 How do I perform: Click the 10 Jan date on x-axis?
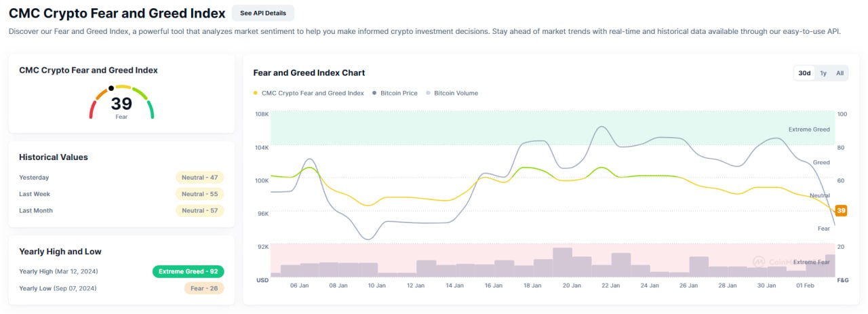(377, 286)
